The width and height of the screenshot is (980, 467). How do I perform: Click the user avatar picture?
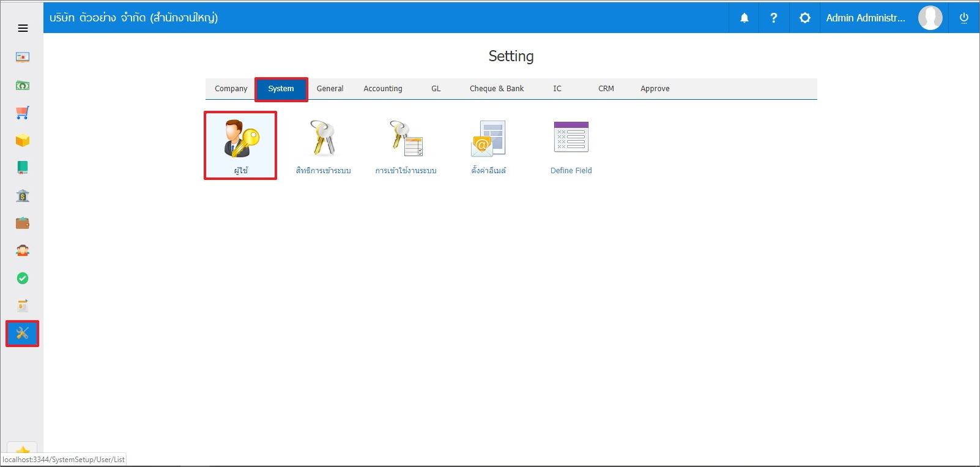pyautogui.click(x=930, y=18)
